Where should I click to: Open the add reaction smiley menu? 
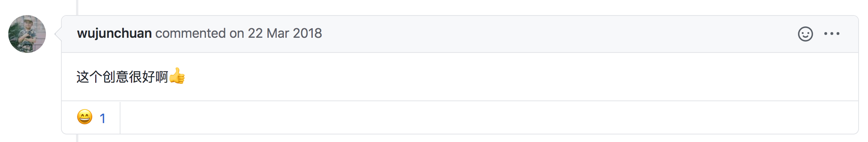point(805,34)
